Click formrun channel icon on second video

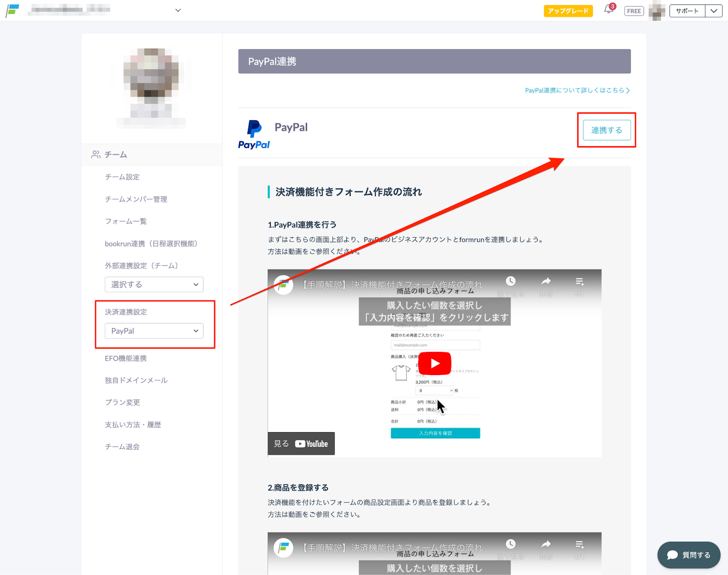(283, 548)
